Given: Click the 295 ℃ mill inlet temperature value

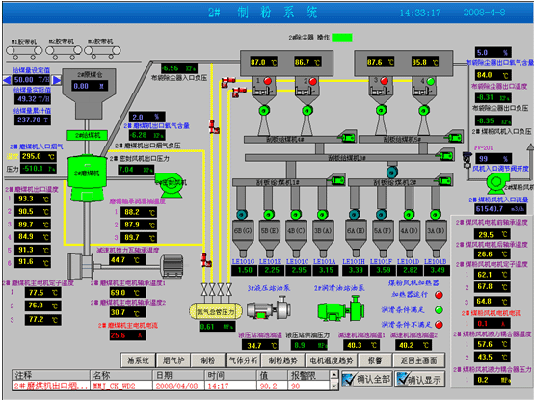Looking at the screenshot, I should coord(38,157).
